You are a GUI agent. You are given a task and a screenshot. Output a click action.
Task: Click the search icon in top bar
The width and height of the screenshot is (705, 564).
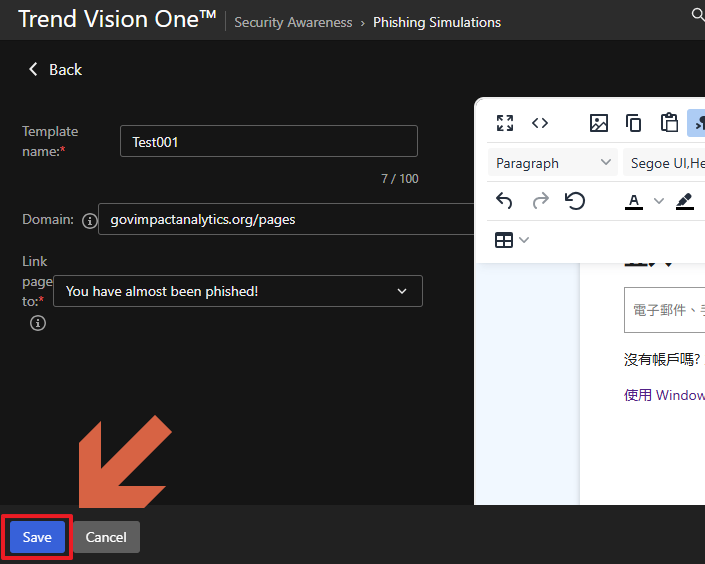click(697, 14)
